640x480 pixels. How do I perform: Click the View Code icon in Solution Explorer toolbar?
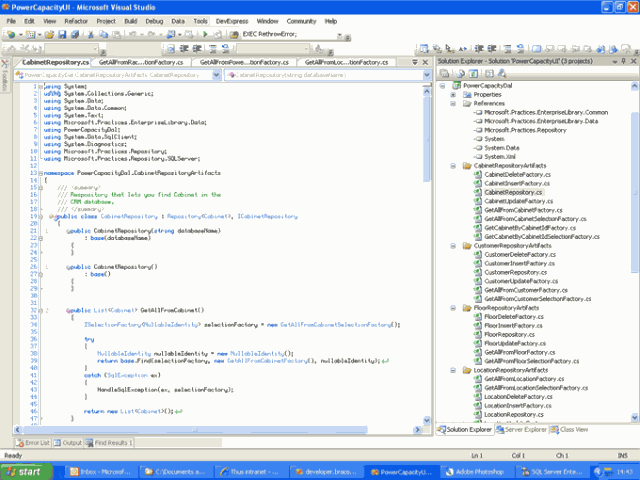[489, 73]
